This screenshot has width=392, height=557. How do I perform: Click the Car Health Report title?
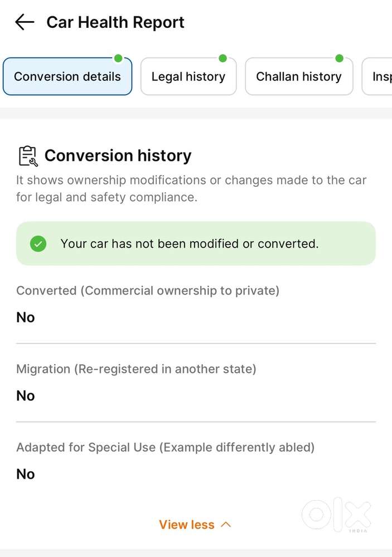tap(115, 22)
